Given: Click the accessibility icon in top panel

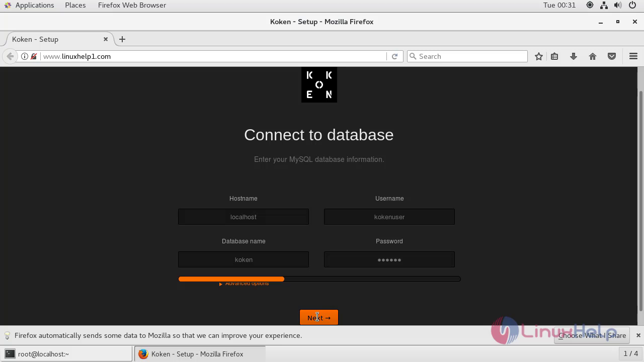Looking at the screenshot, I should pyautogui.click(x=590, y=5).
